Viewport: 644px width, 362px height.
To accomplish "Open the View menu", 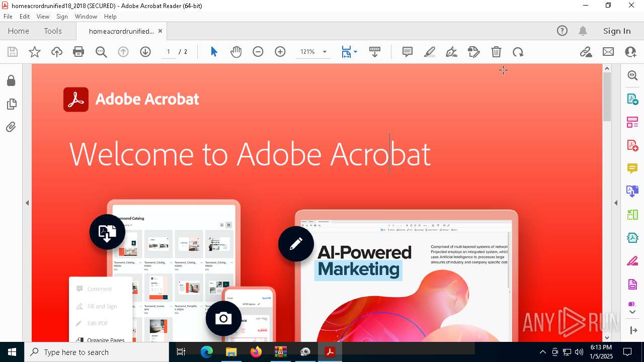I will (x=43, y=16).
